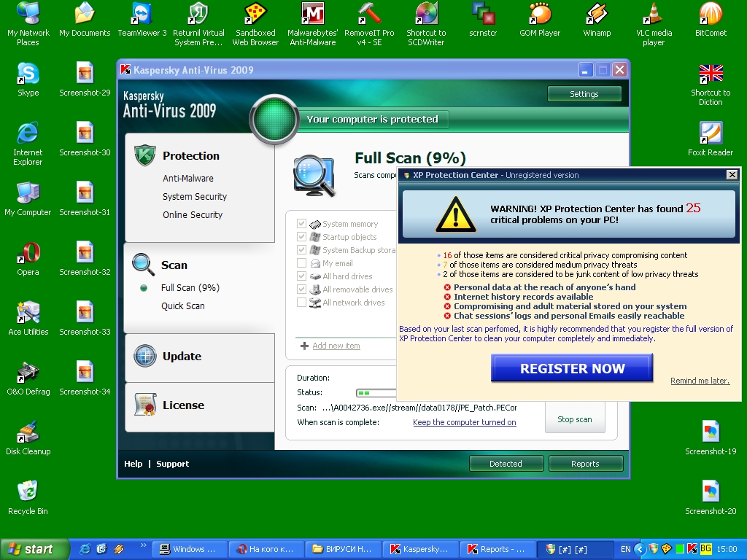Expand the Quick Launch overflow chevron

pyautogui.click(x=143, y=545)
